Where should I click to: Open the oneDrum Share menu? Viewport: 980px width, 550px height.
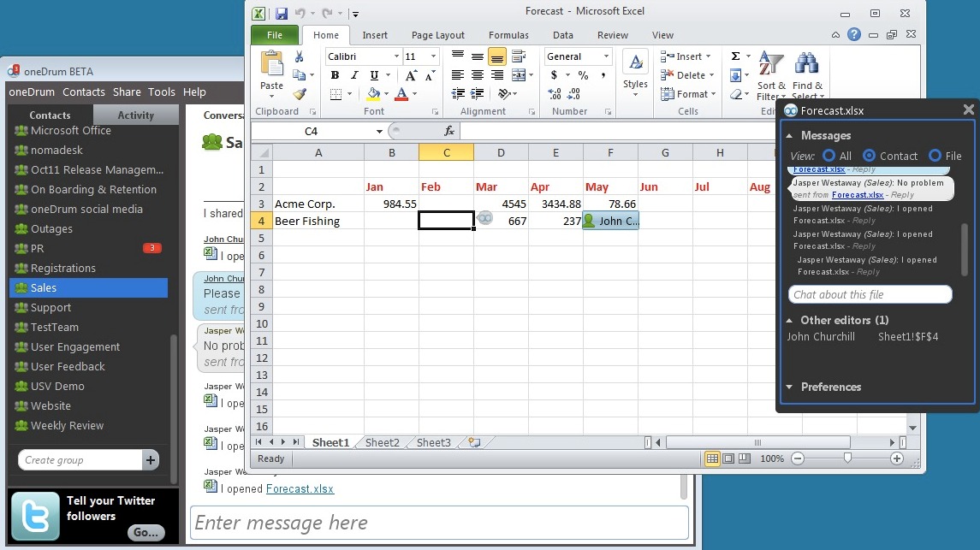pos(127,92)
